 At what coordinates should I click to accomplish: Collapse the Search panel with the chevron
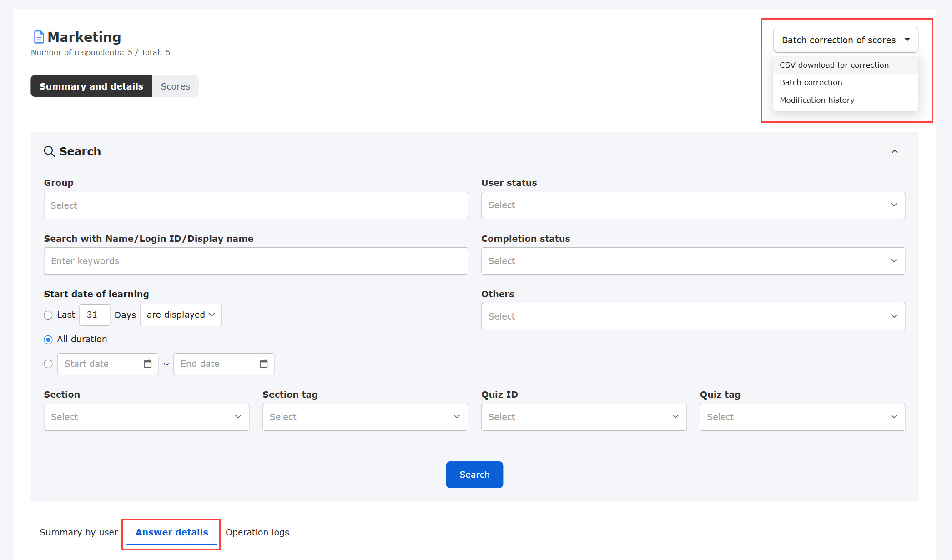[x=894, y=152]
